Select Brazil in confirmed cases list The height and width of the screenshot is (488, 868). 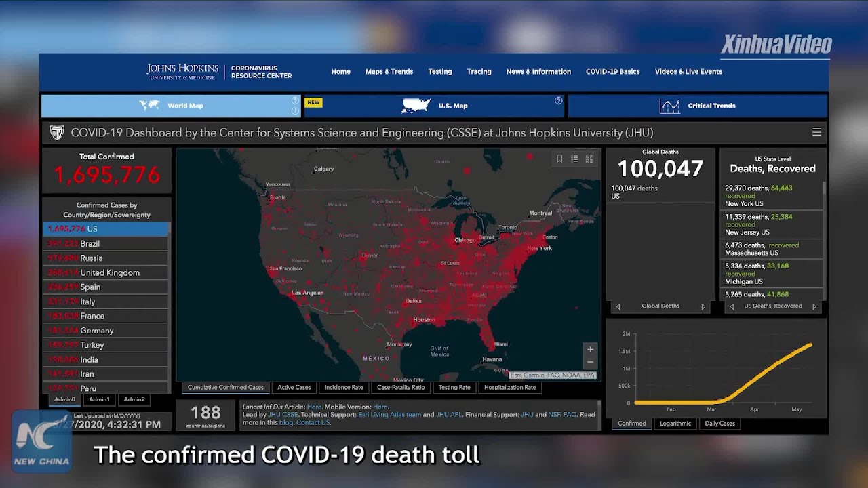(x=106, y=244)
